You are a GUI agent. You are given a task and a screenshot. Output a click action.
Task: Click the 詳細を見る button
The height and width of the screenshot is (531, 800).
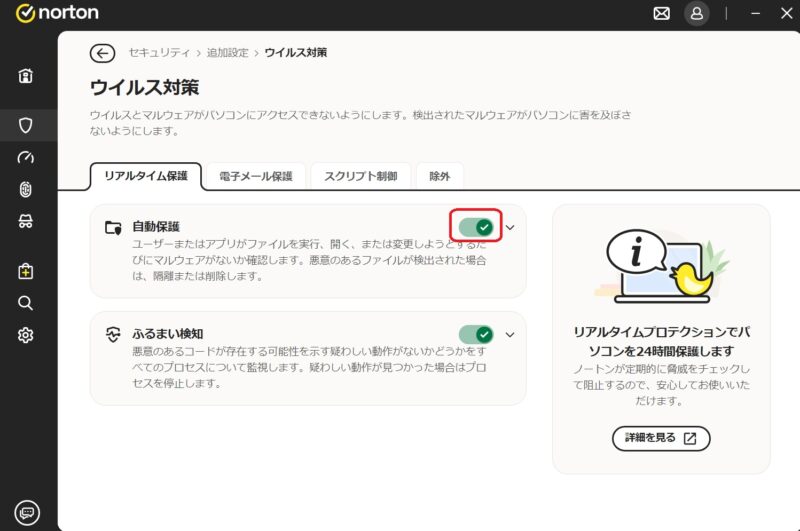[x=661, y=438]
